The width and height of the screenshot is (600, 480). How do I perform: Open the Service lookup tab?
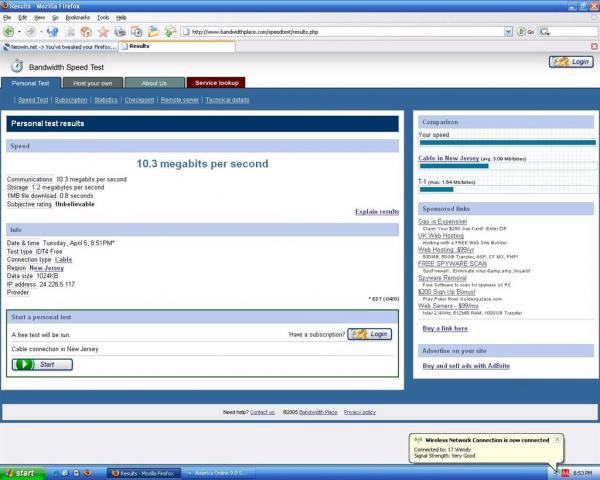pyautogui.click(x=217, y=83)
